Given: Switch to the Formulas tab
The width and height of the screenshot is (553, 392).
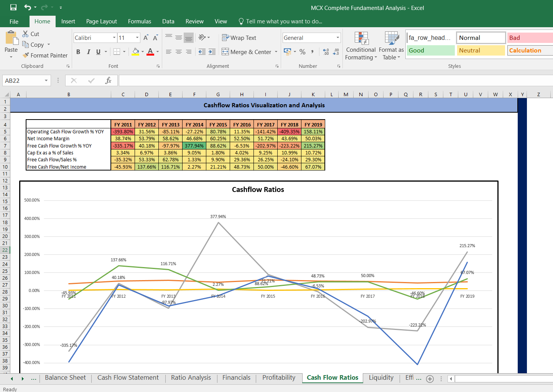Looking at the screenshot, I should (140, 21).
